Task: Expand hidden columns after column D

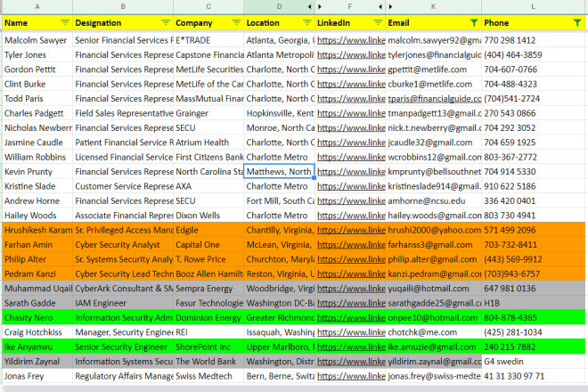Action: point(310,6)
